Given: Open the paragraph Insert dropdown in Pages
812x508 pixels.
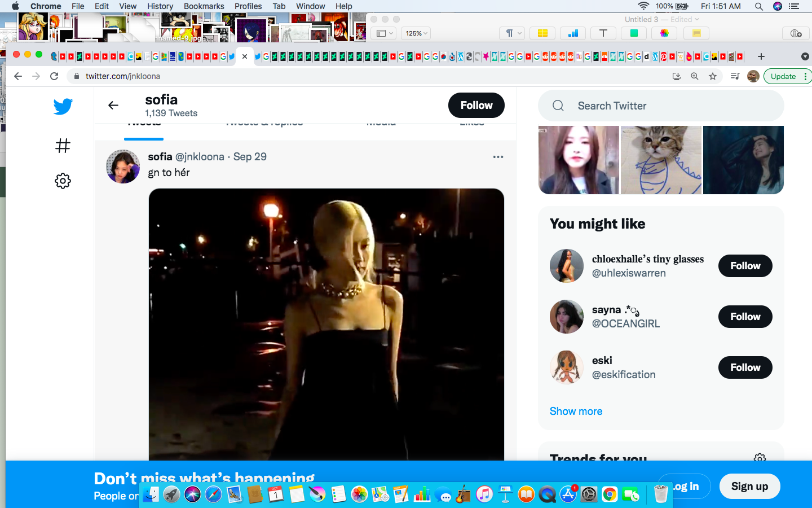Looking at the screenshot, I should 512,33.
